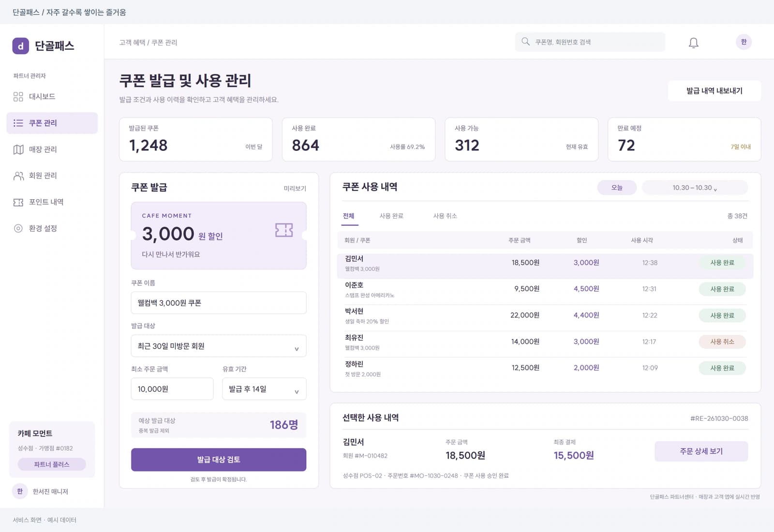
Task: Click 정하린's 사용 완료 status badge
Action: tap(722, 368)
